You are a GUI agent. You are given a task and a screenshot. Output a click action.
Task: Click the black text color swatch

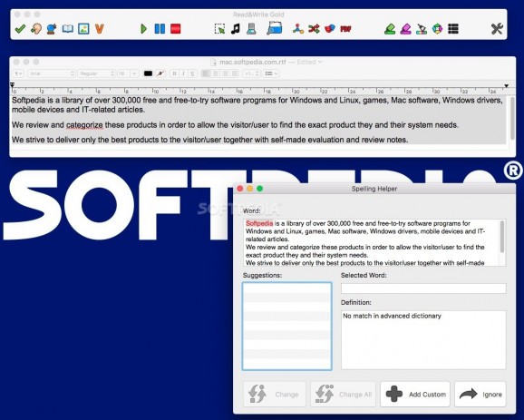148,73
